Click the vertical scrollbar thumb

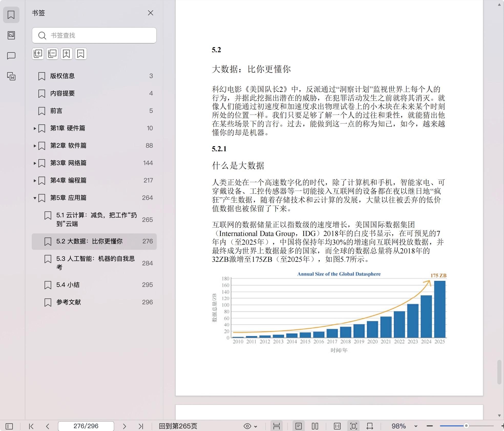click(x=499, y=372)
